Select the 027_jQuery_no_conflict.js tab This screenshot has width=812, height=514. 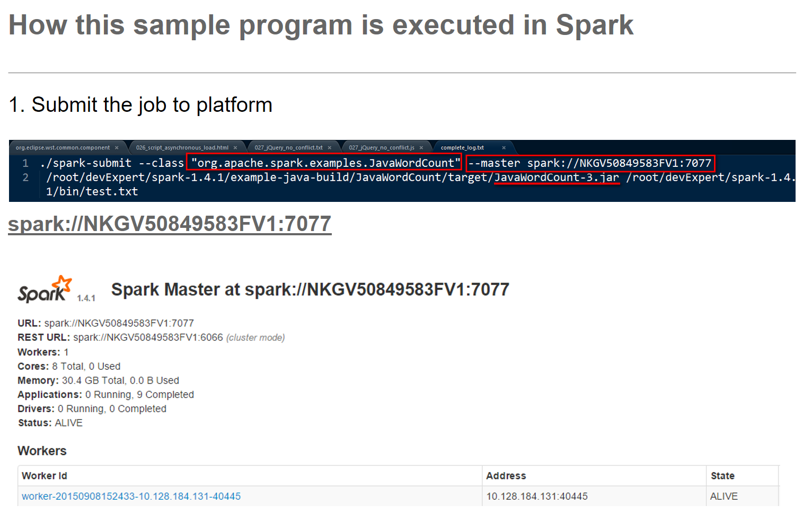click(x=382, y=148)
